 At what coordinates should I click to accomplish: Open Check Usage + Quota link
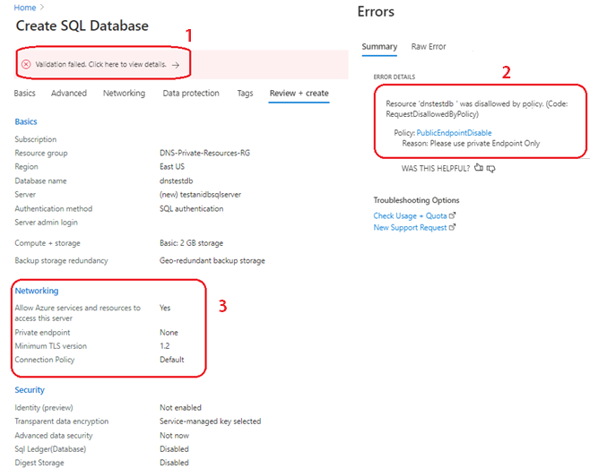pyautogui.click(x=410, y=216)
